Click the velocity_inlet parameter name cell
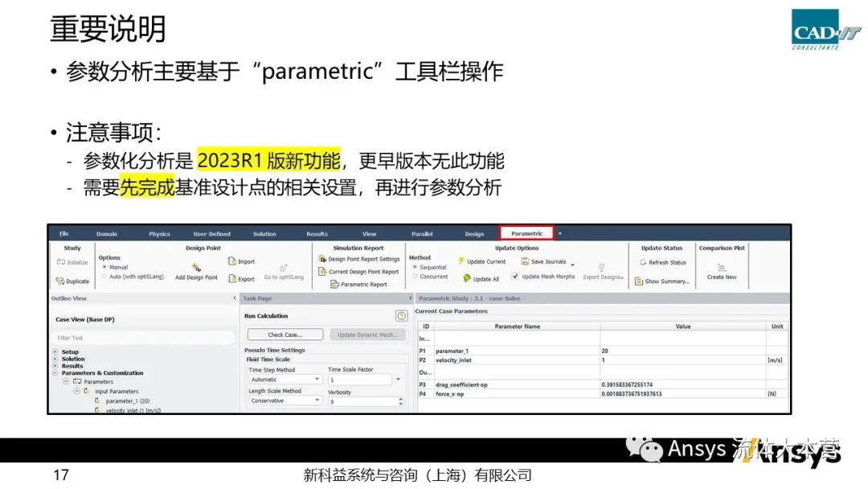Screen dimensions: 868x489 517,360
